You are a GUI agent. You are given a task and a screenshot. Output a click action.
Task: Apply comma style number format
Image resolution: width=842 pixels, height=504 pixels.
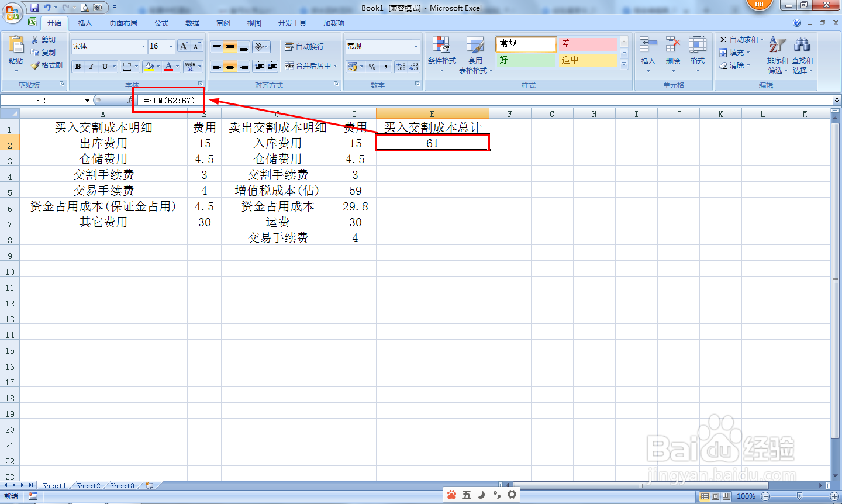[386, 66]
